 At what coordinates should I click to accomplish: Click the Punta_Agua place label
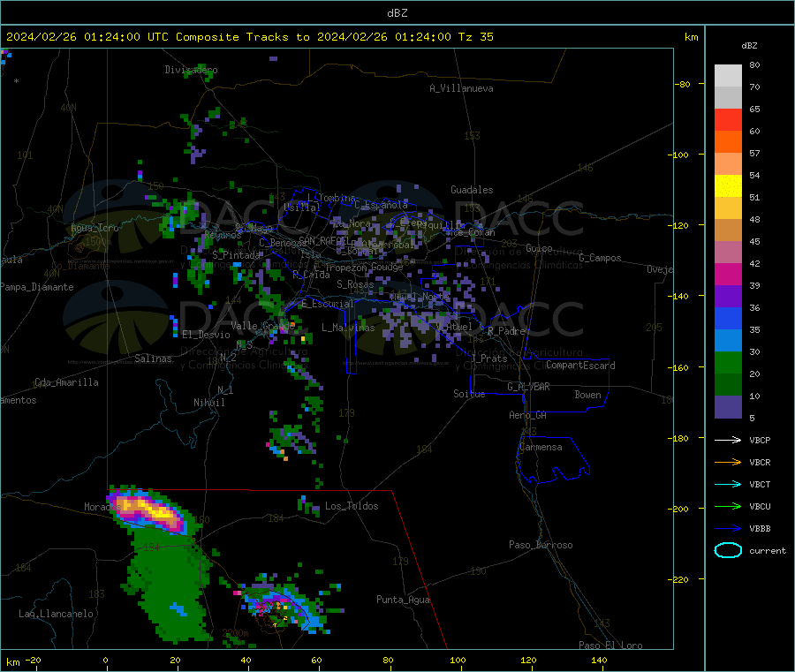pyautogui.click(x=403, y=600)
